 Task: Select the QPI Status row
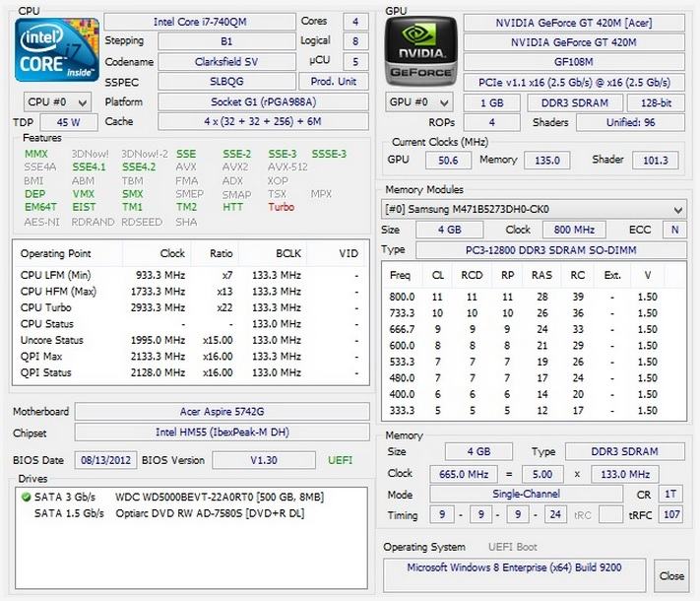click(x=191, y=372)
